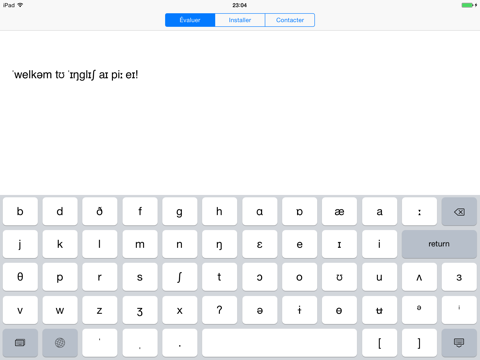
Task: Tap the 'h' key
Action: (x=219, y=211)
